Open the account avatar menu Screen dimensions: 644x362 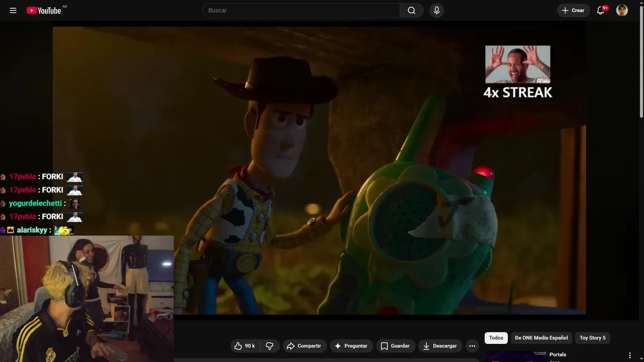[622, 11]
